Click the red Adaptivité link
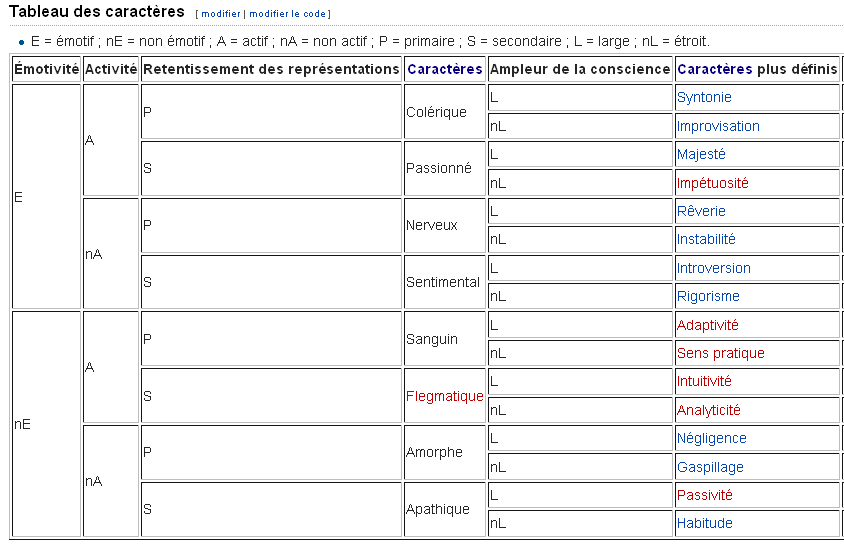 pyautogui.click(x=708, y=325)
